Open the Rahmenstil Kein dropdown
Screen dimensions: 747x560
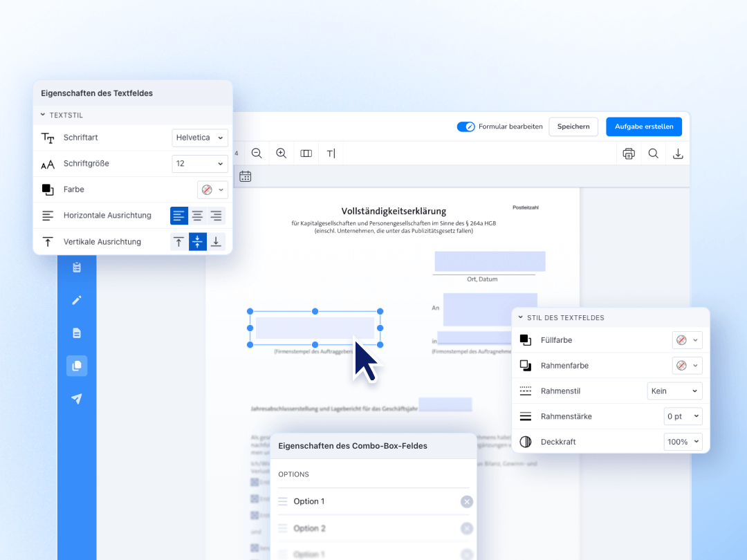coord(674,391)
